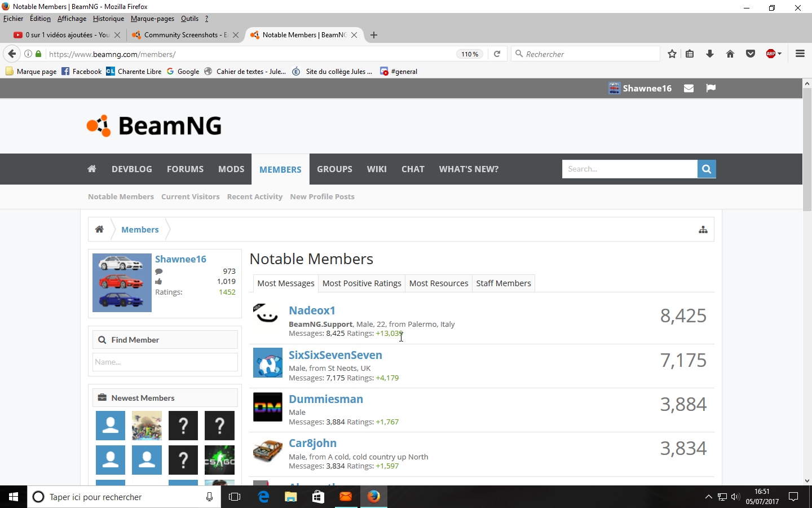
Task: Open the Pocket icon in toolbar
Action: click(x=751, y=54)
